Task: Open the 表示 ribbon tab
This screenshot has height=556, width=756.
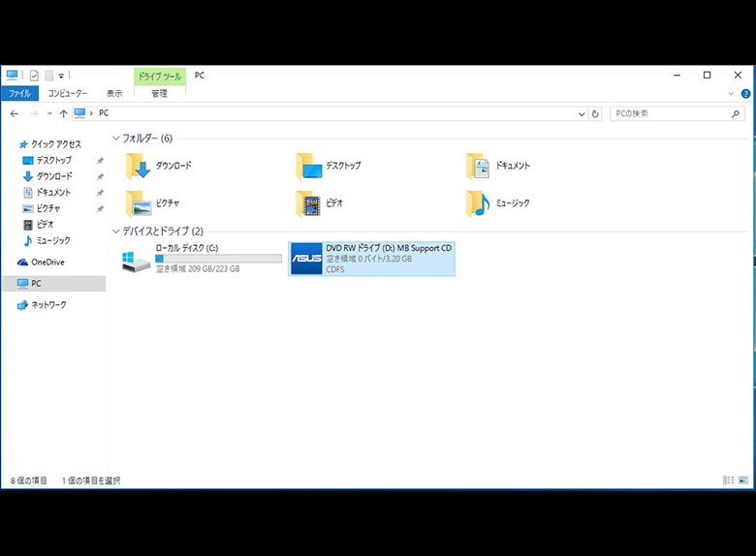Action: pos(114,93)
